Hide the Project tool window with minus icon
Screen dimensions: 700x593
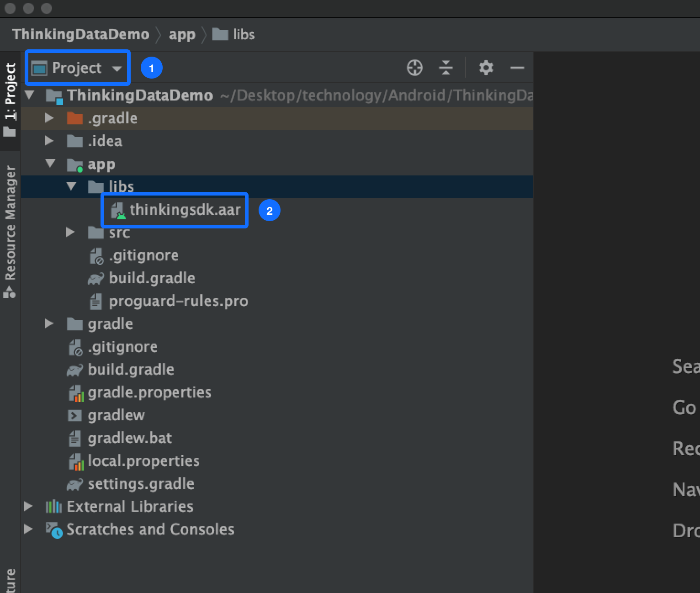tap(517, 68)
